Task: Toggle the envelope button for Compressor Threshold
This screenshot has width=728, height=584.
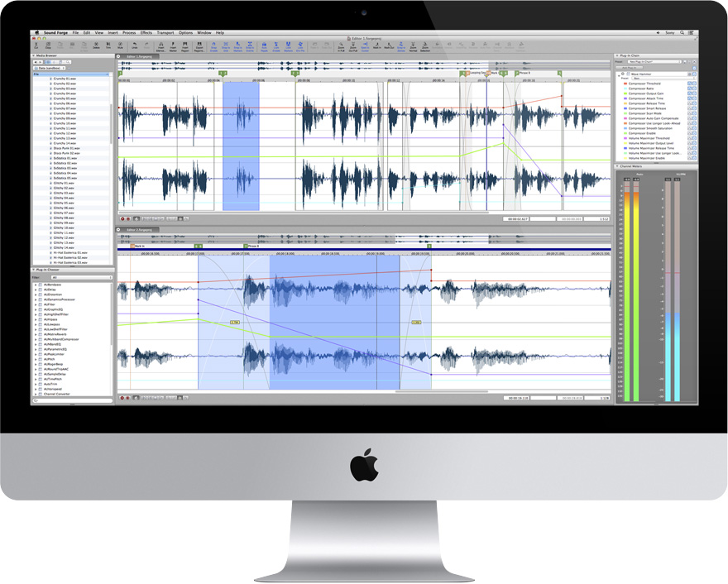Action: [689, 84]
